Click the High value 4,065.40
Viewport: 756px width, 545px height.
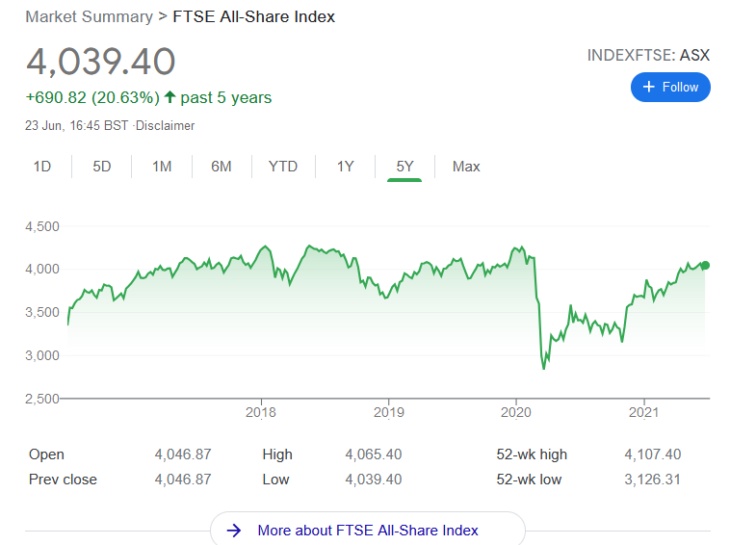(x=373, y=454)
